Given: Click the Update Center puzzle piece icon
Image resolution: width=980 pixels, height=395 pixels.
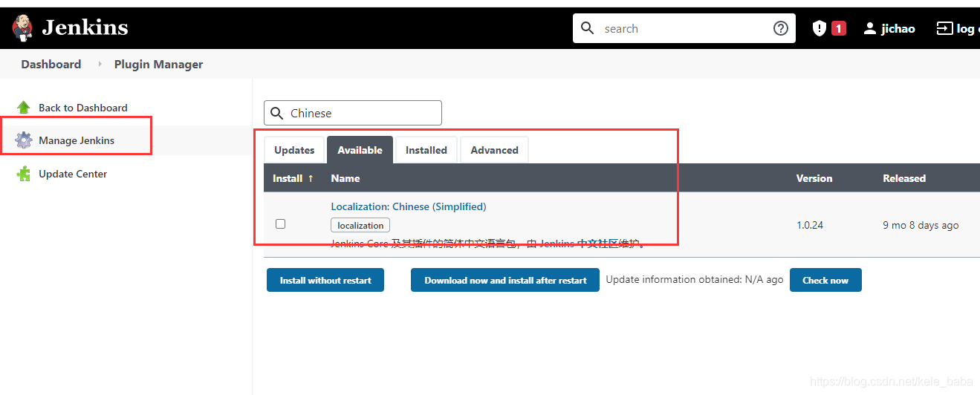Looking at the screenshot, I should point(24,174).
